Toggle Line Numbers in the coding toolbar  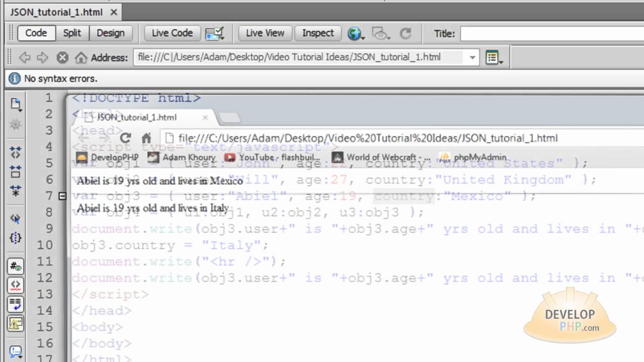tap(16, 265)
